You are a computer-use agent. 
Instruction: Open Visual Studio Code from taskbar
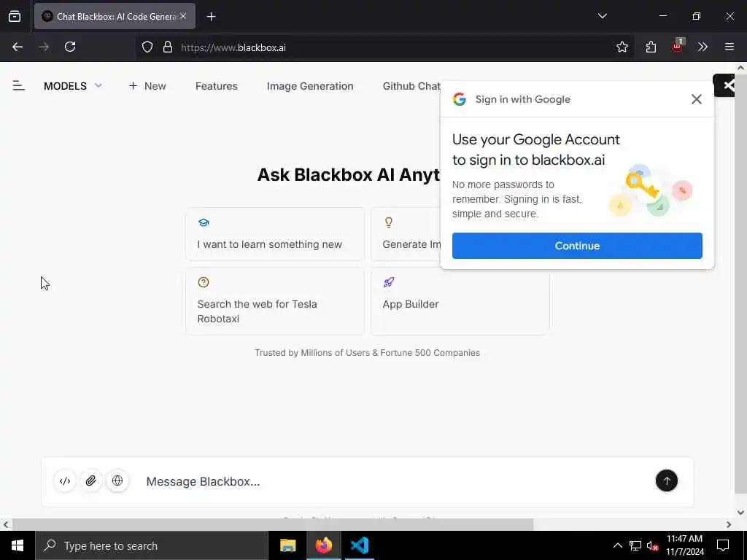[x=359, y=545]
